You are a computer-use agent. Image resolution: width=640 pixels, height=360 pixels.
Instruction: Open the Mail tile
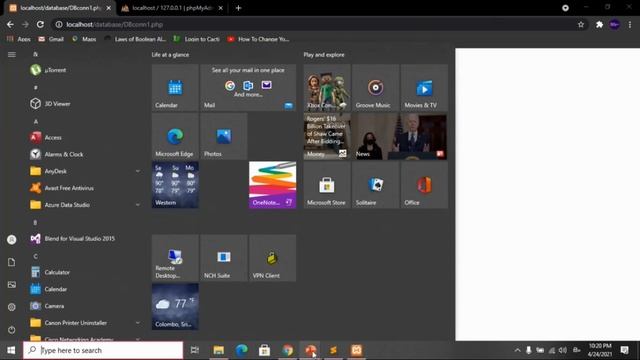coord(248,87)
